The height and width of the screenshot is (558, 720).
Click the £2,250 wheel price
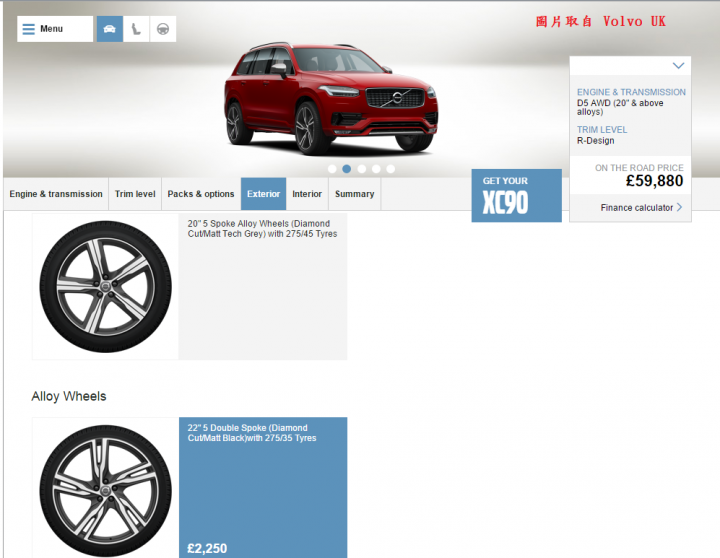point(207,548)
